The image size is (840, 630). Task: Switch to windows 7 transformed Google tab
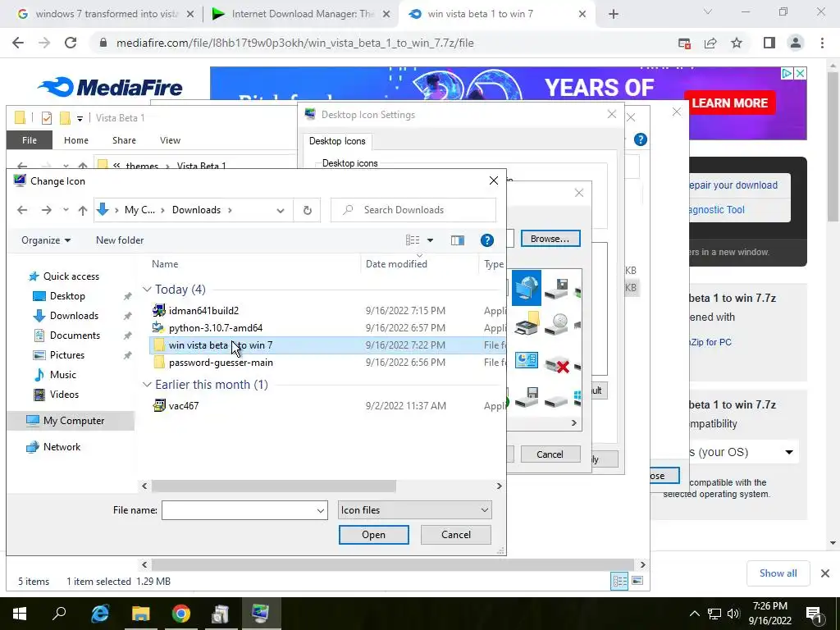[x=105, y=14]
